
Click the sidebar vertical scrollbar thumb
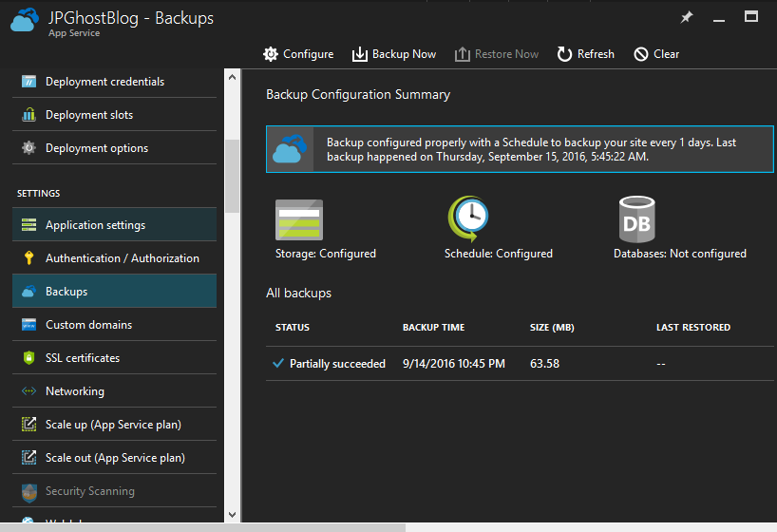(232, 176)
